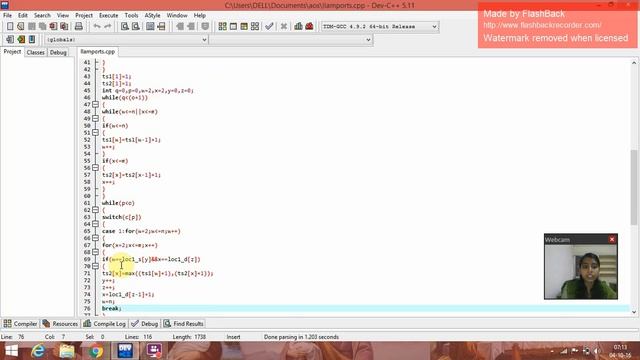
Task: Click the Print toolbar icon
Action: click(79, 27)
